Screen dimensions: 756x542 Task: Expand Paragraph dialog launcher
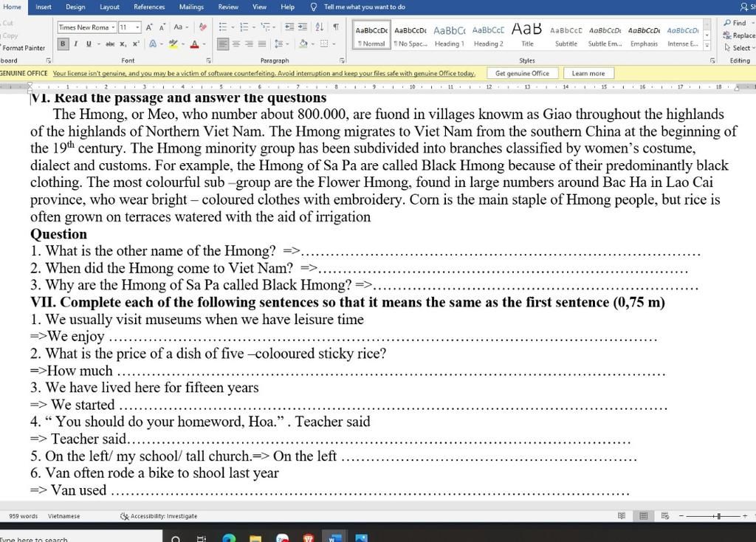(x=342, y=61)
